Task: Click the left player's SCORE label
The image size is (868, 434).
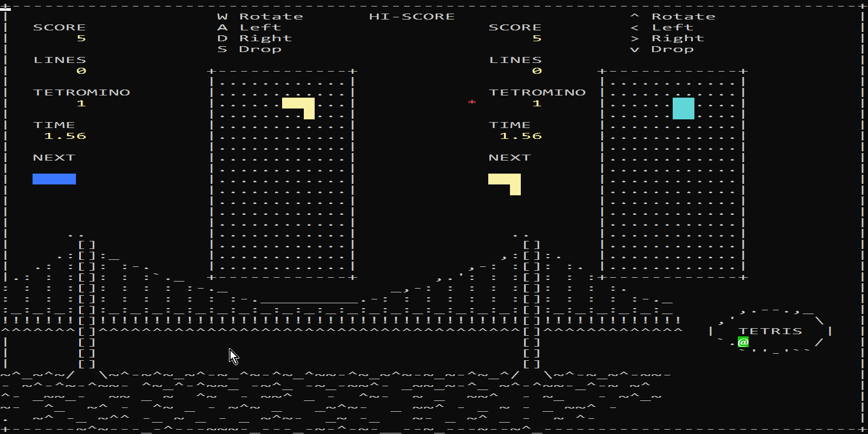Action: (x=60, y=27)
